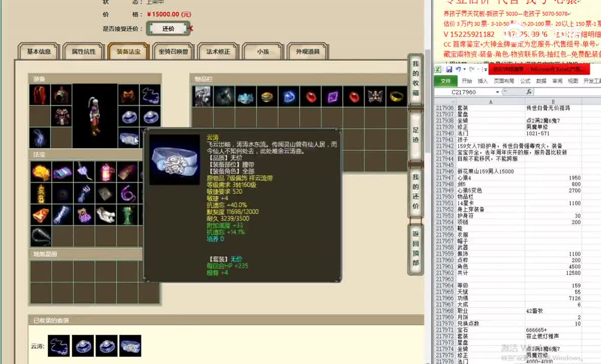This screenshot has width=601, height=364.
Task: Open the 足迹 side button
Action: [x=415, y=135]
